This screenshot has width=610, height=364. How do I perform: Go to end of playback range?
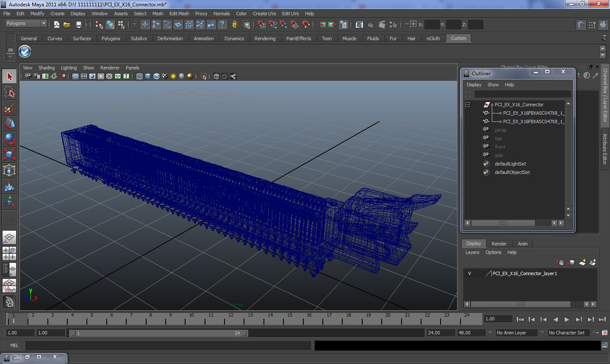(x=602, y=320)
